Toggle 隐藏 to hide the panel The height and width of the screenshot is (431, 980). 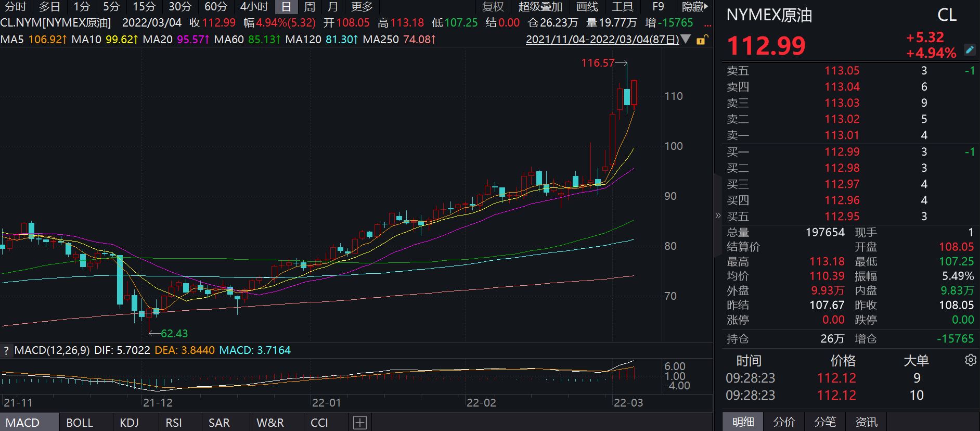[x=694, y=7]
